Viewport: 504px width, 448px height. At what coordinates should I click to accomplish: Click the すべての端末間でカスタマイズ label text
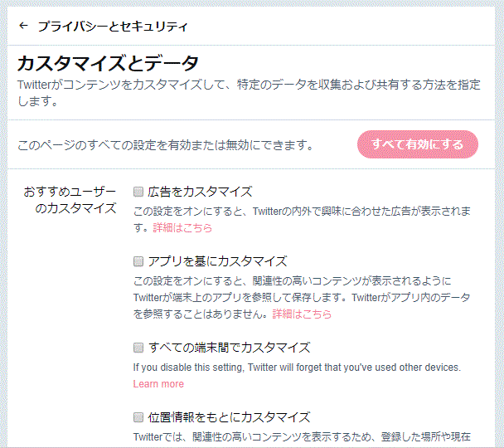(229, 348)
